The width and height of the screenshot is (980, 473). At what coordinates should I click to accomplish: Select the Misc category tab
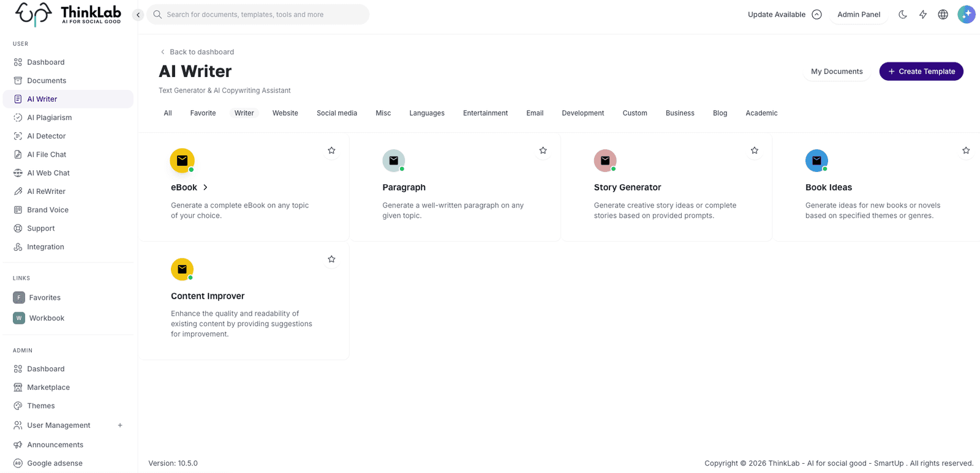tap(383, 113)
